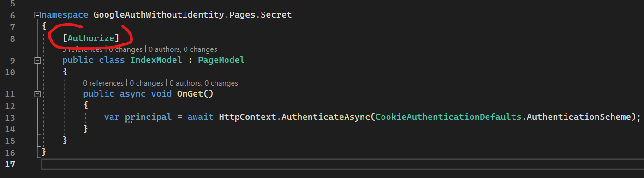This screenshot has height=178, width=644.
Task: Open the 0 changes CodeLens above OnGet
Action: (x=147, y=83)
